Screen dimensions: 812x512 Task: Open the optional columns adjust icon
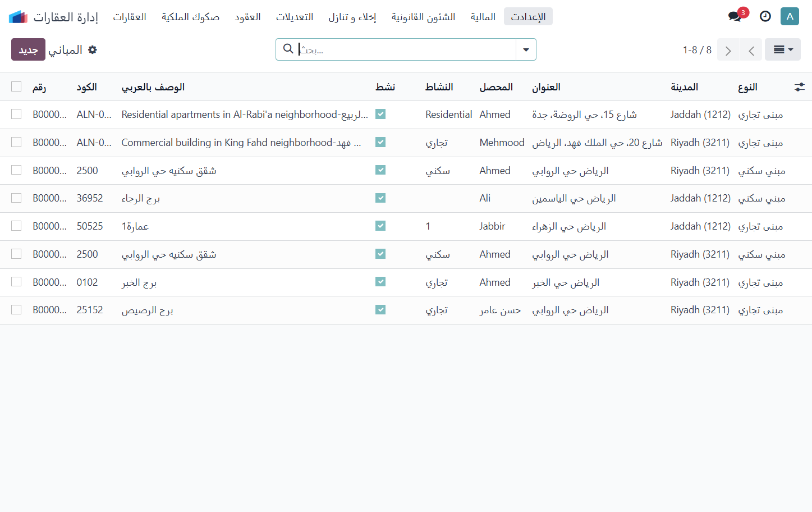tap(800, 87)
